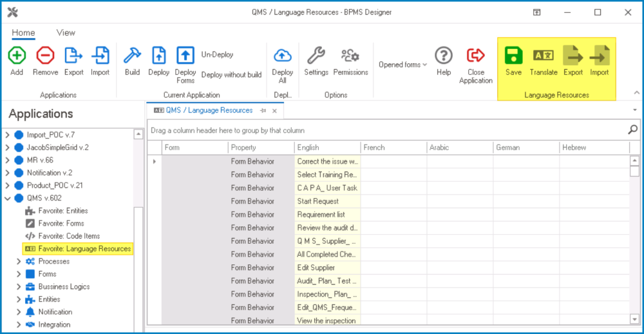Open the Help icon
644x334 pixels.
[x=443, y=56]
